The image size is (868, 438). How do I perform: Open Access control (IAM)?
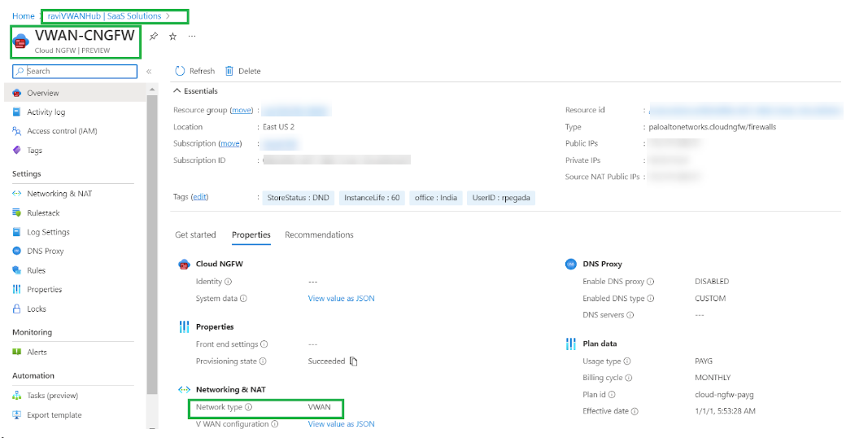tap(62, 131)
